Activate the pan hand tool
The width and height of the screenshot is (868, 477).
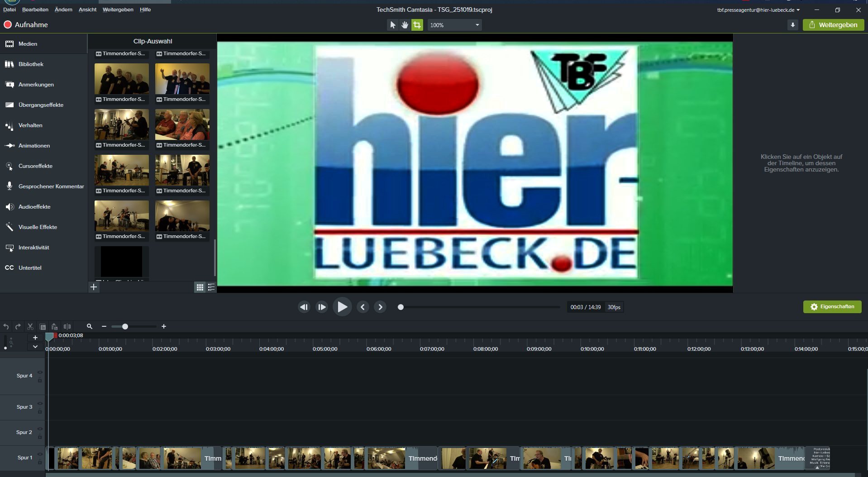pos(405,25)
